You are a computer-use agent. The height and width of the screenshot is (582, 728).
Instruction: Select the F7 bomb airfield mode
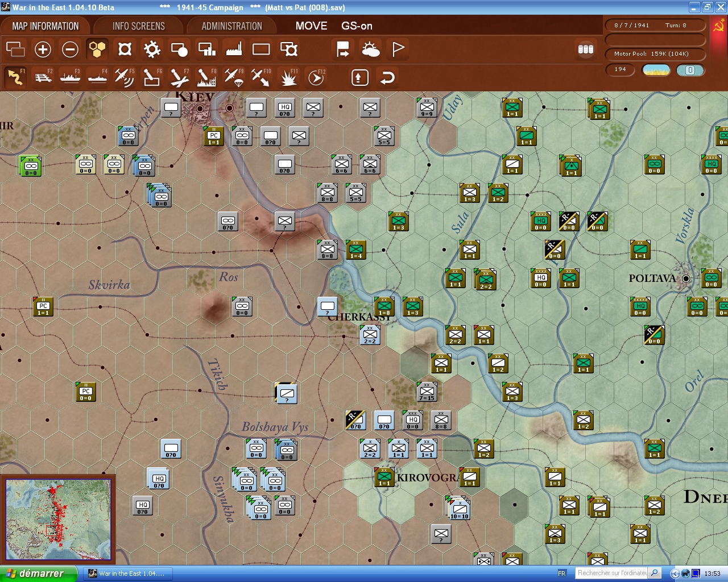[x=179, y=77]
